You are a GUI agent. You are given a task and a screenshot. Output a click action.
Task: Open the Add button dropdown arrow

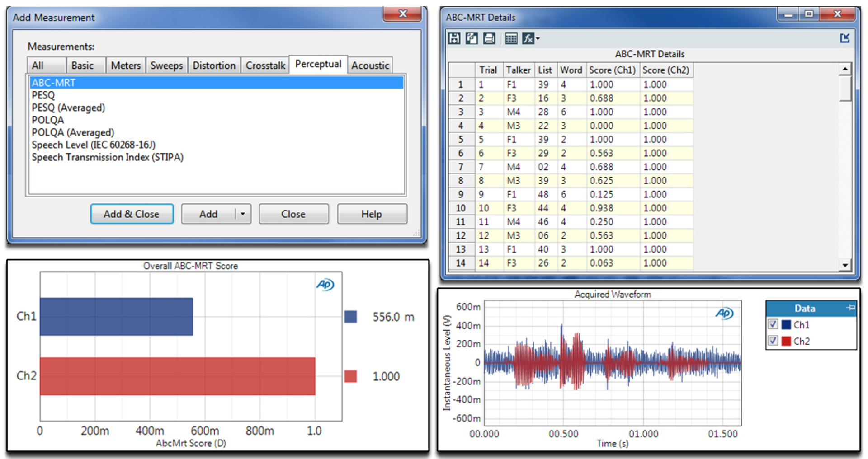click(243, 214)
